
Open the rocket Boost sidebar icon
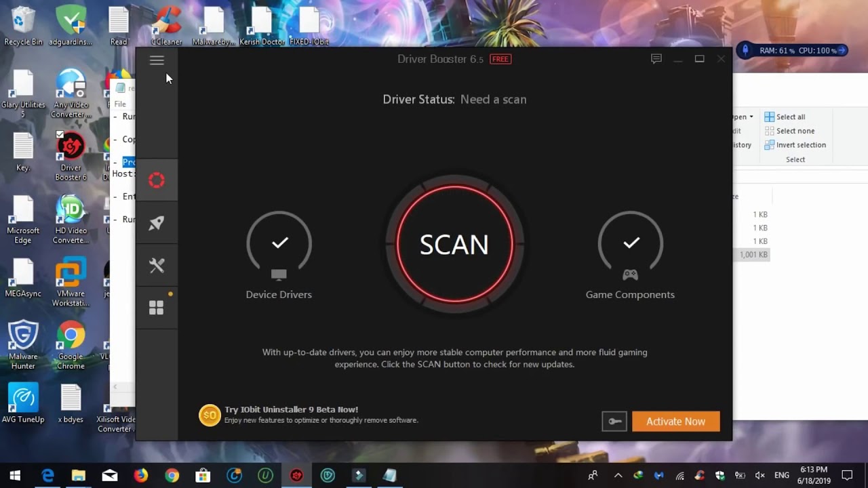tap(157, 223)
